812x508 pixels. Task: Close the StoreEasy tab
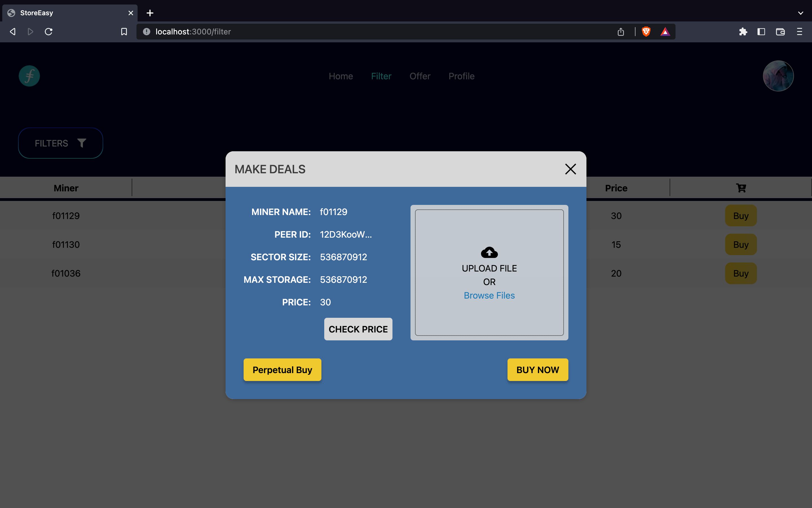[x=131, y=13]
